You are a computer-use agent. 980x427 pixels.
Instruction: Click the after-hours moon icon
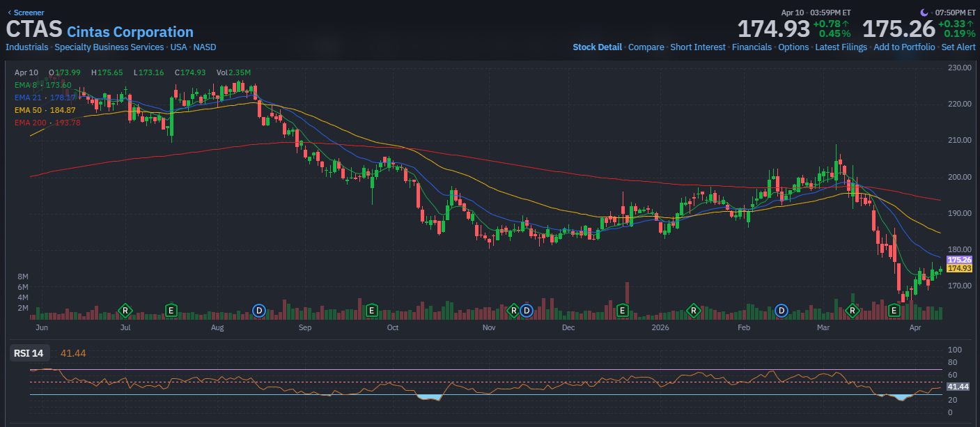(924, 12)
